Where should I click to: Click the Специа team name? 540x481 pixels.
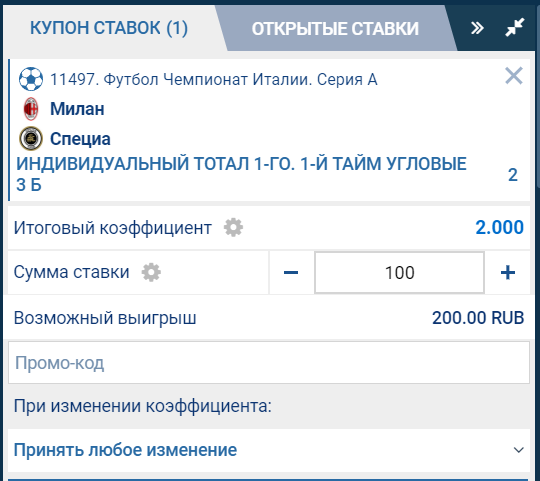[x=80, y=139]
